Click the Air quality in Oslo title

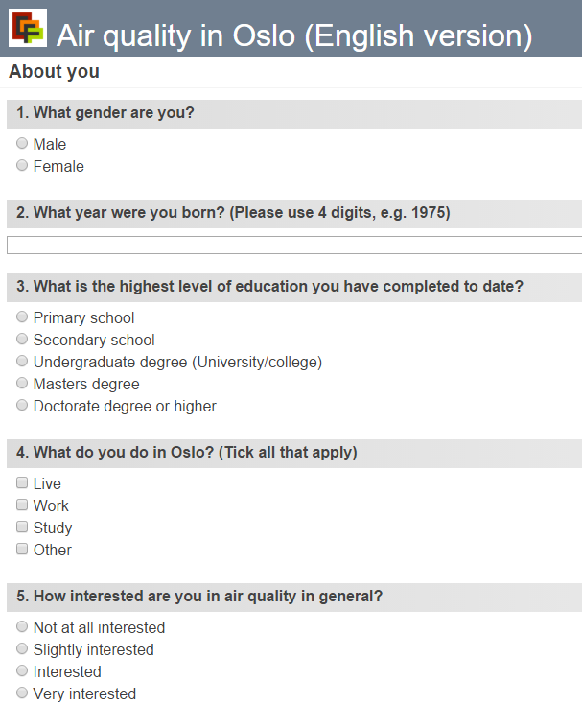(294, 35)
